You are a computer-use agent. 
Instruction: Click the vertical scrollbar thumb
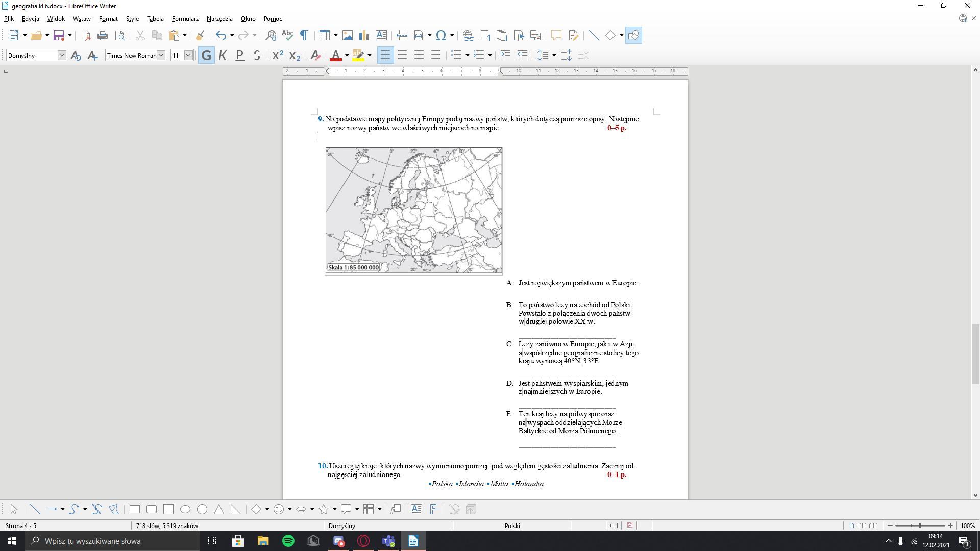(975, 354)
